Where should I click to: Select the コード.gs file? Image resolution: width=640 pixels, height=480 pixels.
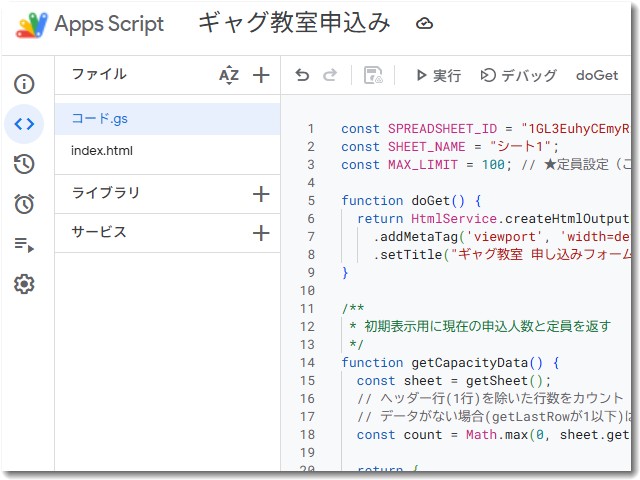tap(99, 118)
